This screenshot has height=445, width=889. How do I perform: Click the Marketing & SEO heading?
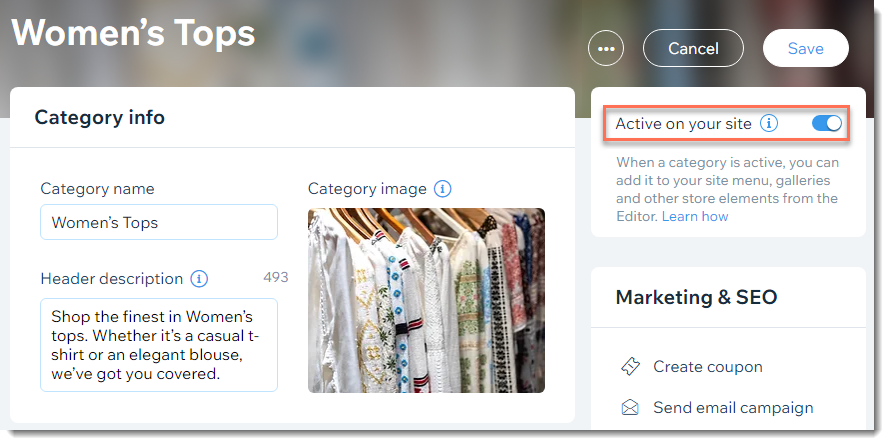pyautogui.click(x=696, y=297)
